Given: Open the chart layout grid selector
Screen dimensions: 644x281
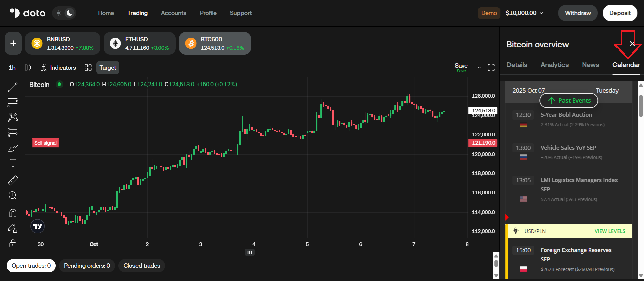Looking at the screenshot, I should click(x=88, y=68).
